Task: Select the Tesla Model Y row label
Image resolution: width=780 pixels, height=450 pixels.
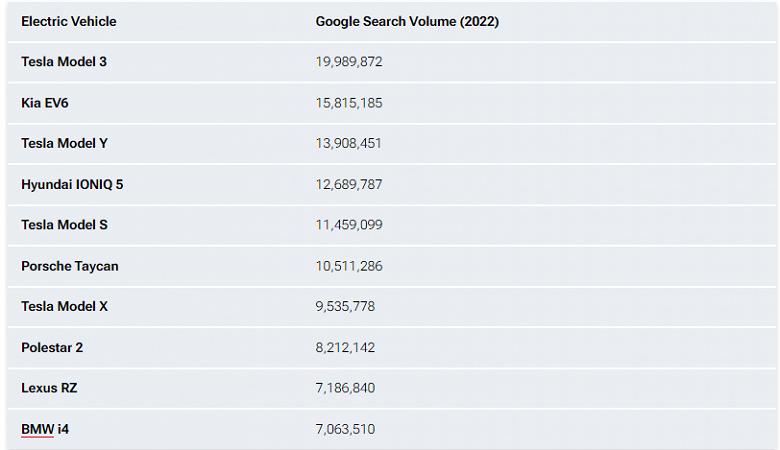Action: (64, 143)
